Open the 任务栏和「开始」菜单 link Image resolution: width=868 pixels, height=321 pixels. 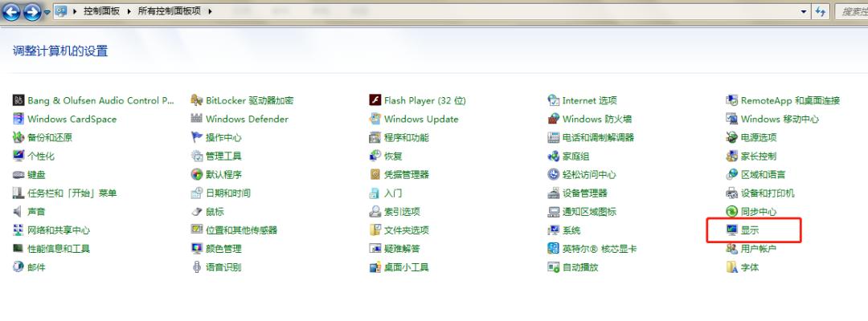(72, 193)
